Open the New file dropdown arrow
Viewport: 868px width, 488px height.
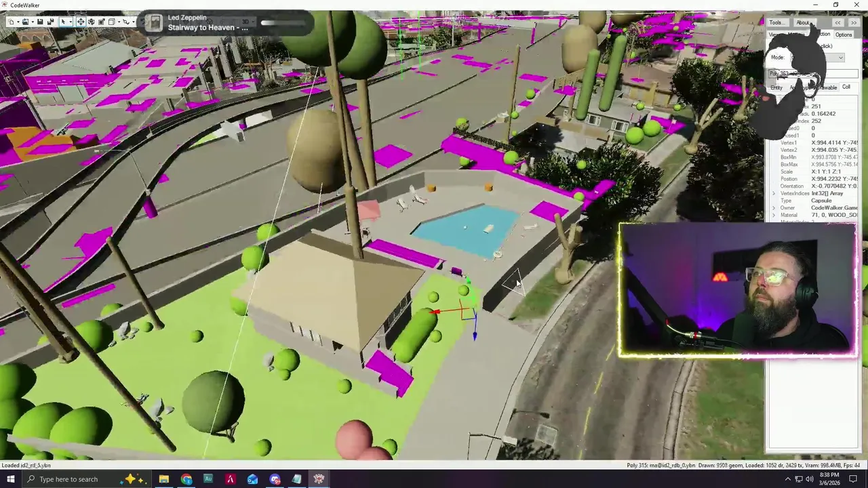(x=18, y=22)
